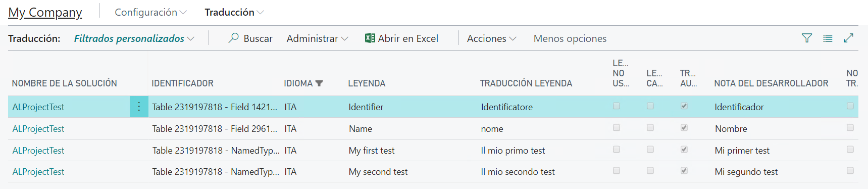This screenshot has width=868, height=189.
Task: Open the Administrar dropdown menu
Action: (x=317, y=38)
